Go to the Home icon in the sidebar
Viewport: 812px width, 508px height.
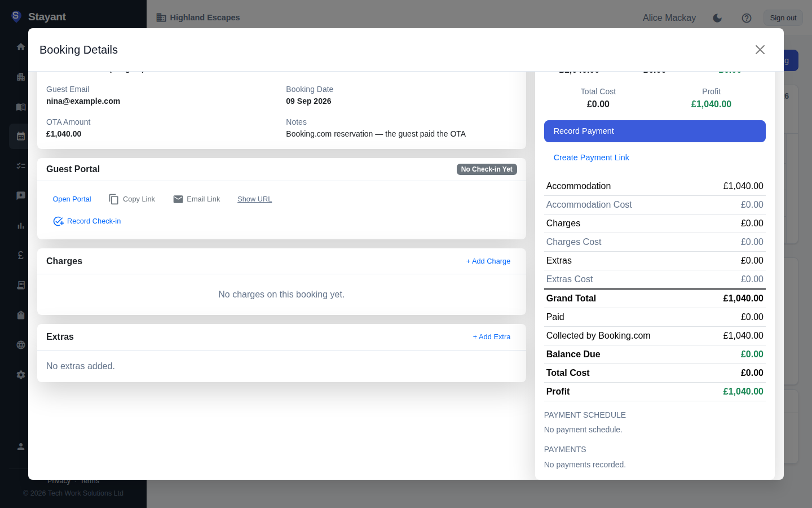tap(21, 47)
